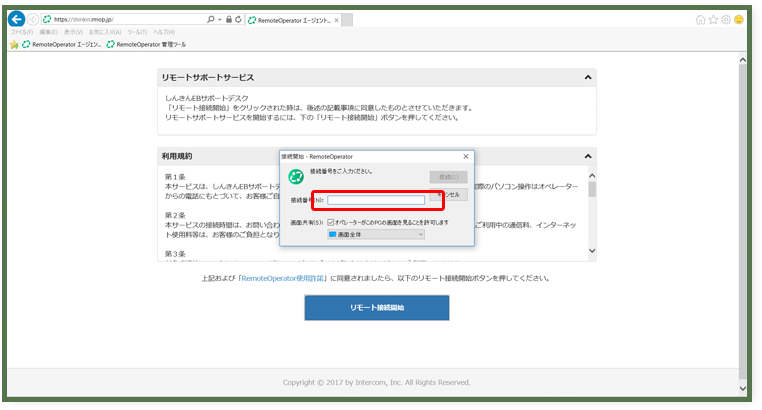Image resolution: width=762 pixels, height=410 pixels.
Task: Click the search magnifier in address bar
Action: pyautogui.click(x=209, y=19)
